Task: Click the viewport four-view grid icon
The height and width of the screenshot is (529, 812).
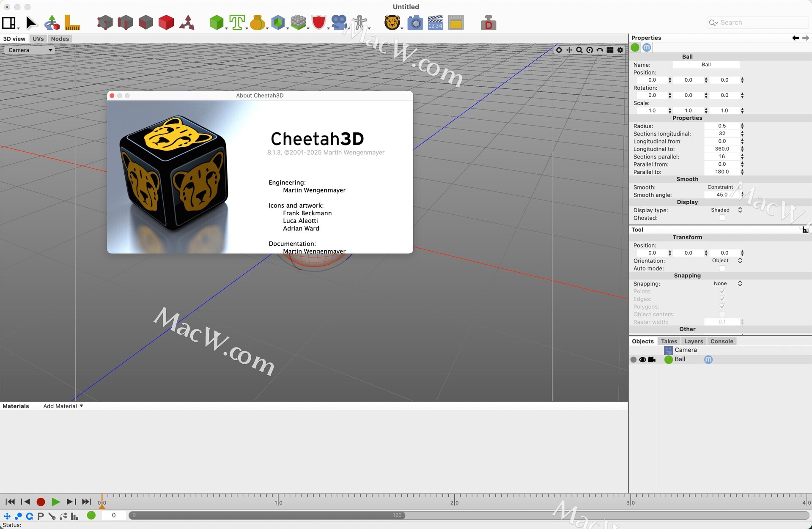Action: point(610,50)
